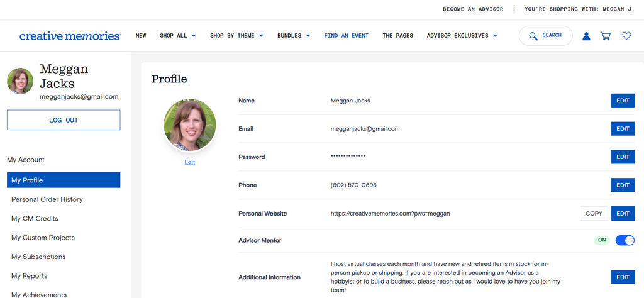Edit the Phone number field
644x298 pixels.
pos(623,185)
